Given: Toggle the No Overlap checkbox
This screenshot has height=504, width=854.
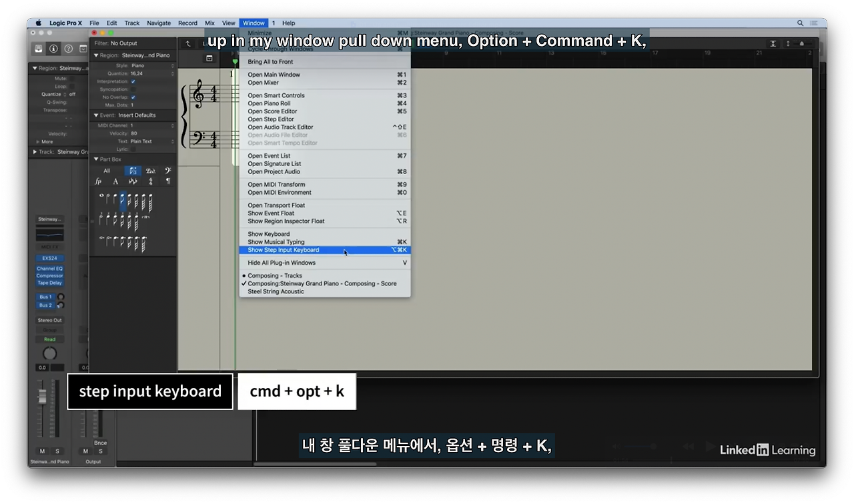Looking at the screenshot, I should pos(133,97).
